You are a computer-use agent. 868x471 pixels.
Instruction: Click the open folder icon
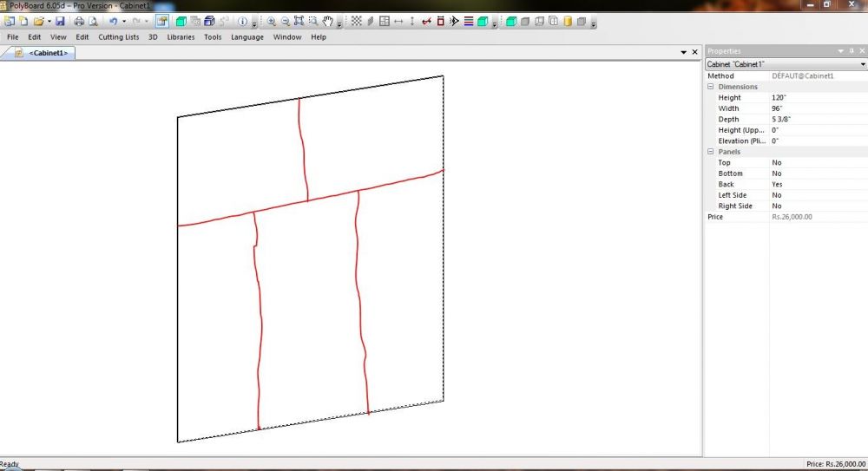click(x=38, y=21)
